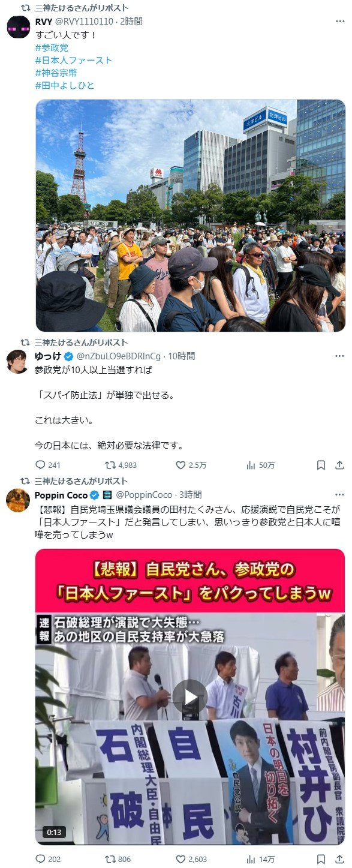This screenshot has height=868, width=352.
Task: Open more options on RVY's post
Action: point(339,22)
